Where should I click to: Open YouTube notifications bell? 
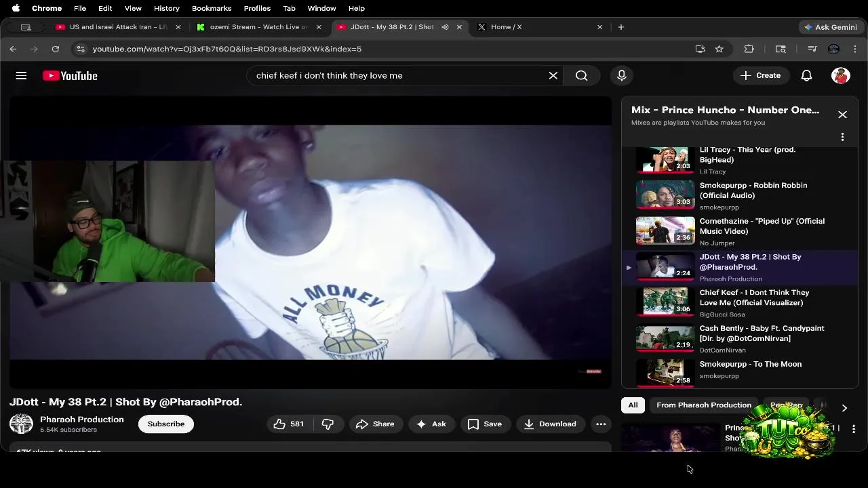click(x=806, y=75)
